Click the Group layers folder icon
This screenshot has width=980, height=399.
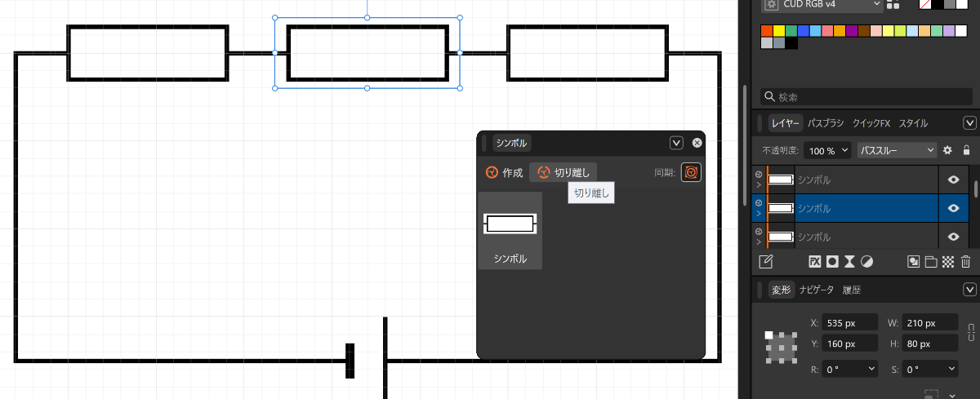931,262
